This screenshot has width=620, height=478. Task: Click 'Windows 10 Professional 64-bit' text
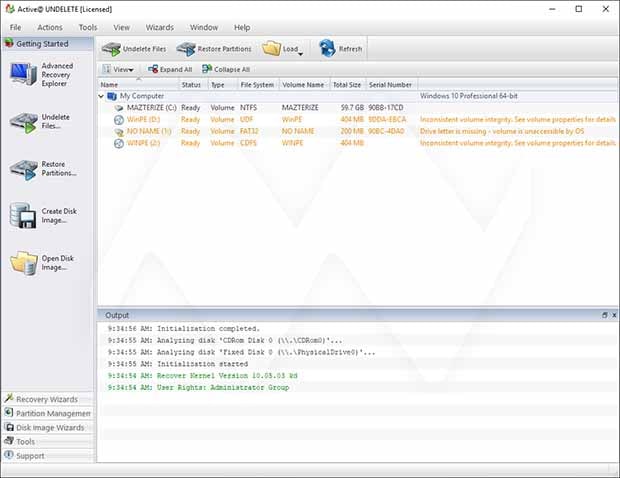click(x=469, y=96)
